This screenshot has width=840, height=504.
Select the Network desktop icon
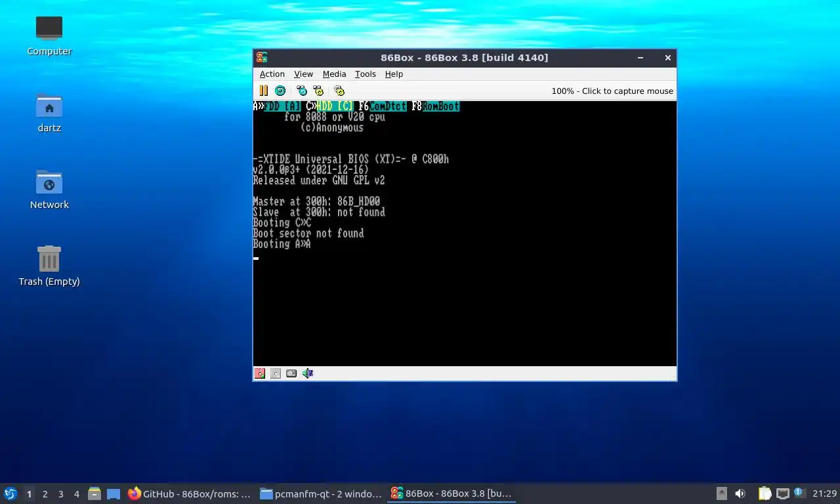click(49, 189)
